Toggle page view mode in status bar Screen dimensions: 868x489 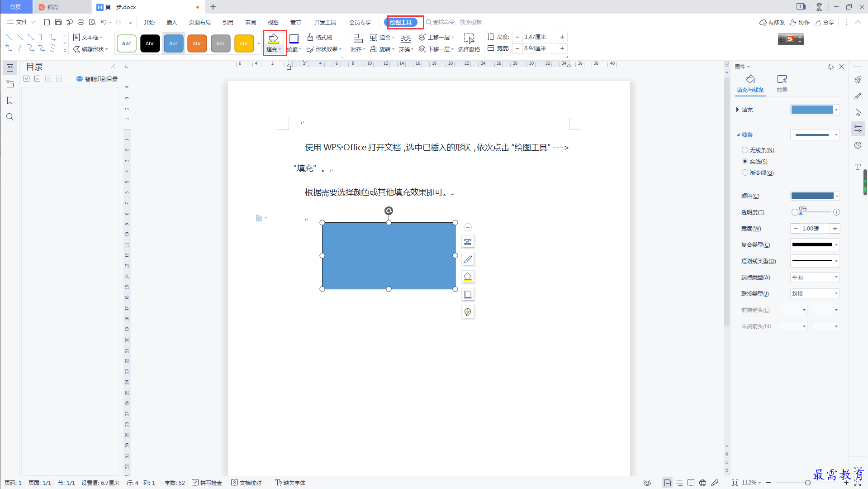[x=667, y=483]
